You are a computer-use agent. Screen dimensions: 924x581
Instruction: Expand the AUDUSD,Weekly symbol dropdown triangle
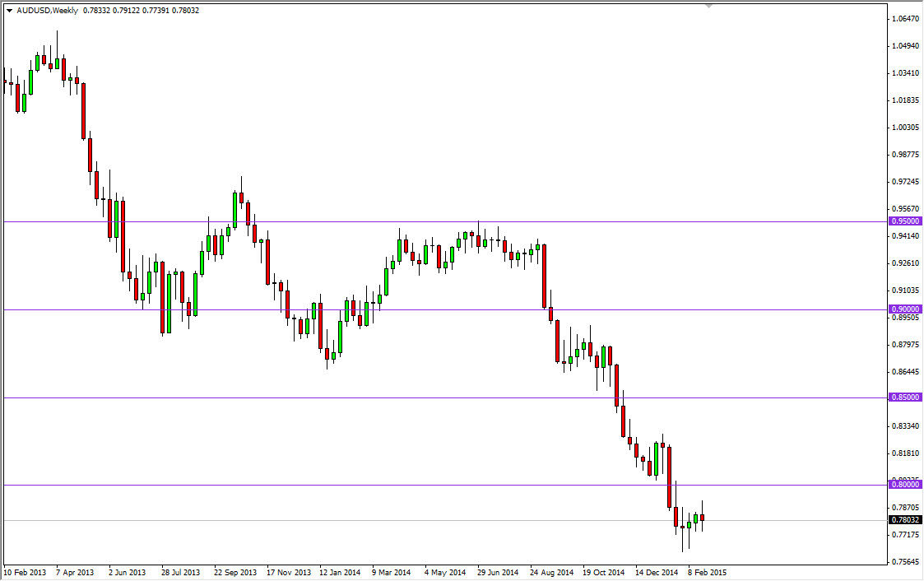[x=8, y=11]
